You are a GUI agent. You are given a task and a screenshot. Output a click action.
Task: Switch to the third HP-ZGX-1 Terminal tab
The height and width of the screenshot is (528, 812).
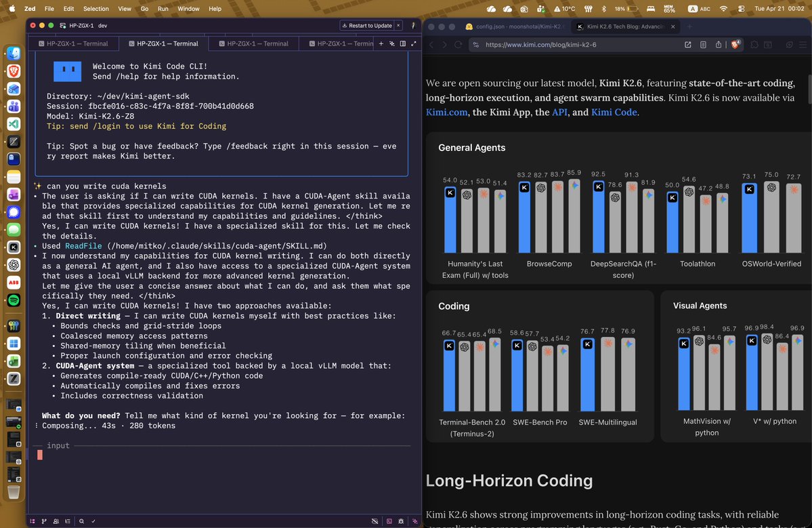[x=254, y=43]
